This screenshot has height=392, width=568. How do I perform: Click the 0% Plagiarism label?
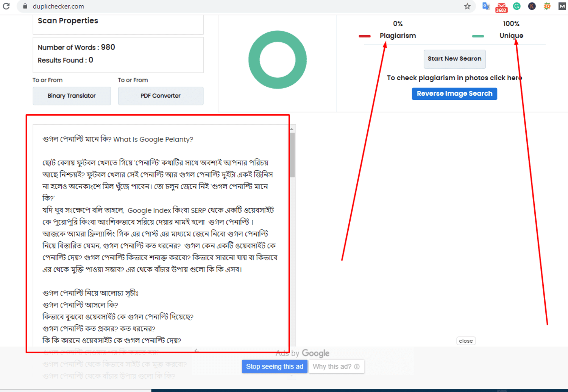pos(398,30)
